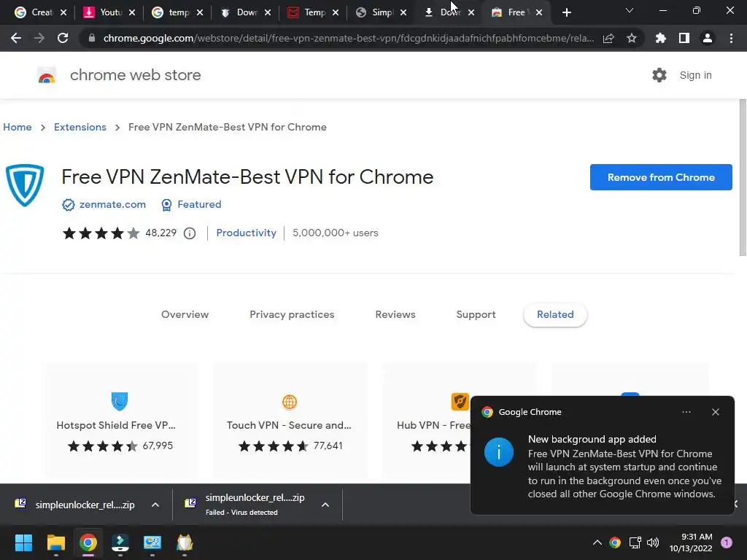Screen dimensions: 747x560
Task: Open the tab search dropdown arrow
Action: tap(630, 10)
